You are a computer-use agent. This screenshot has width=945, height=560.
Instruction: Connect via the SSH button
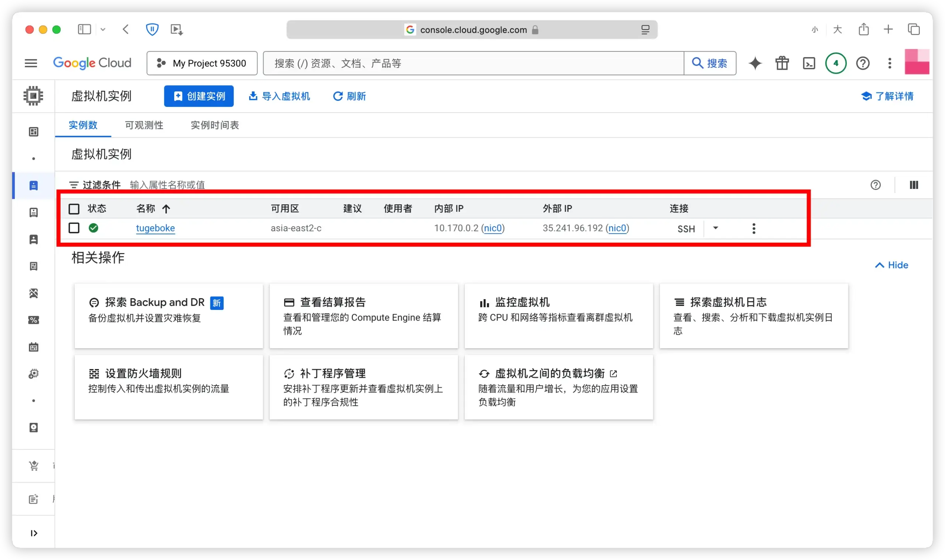(686, 229)
